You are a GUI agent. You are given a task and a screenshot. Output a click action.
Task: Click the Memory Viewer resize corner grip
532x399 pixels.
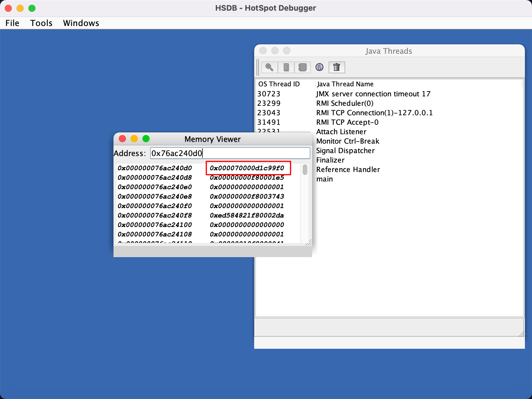309,242
